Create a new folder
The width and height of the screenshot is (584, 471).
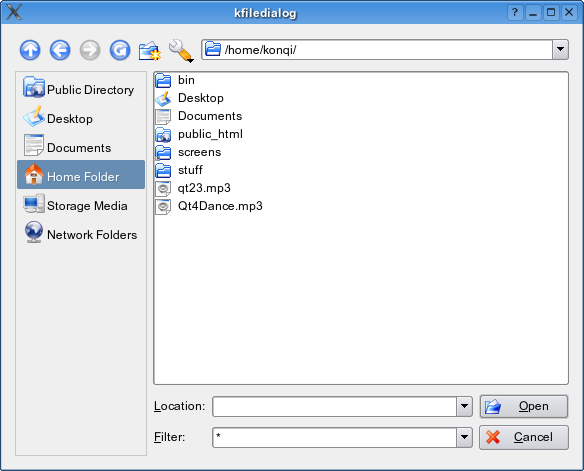[150, 51]
